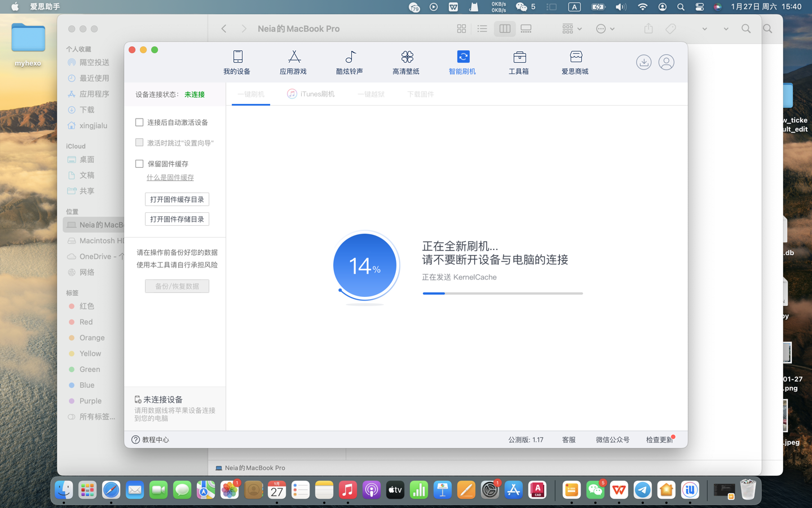Click 正在发送 KernelCache status text
The image size is (812, 508).
[460, 277]
